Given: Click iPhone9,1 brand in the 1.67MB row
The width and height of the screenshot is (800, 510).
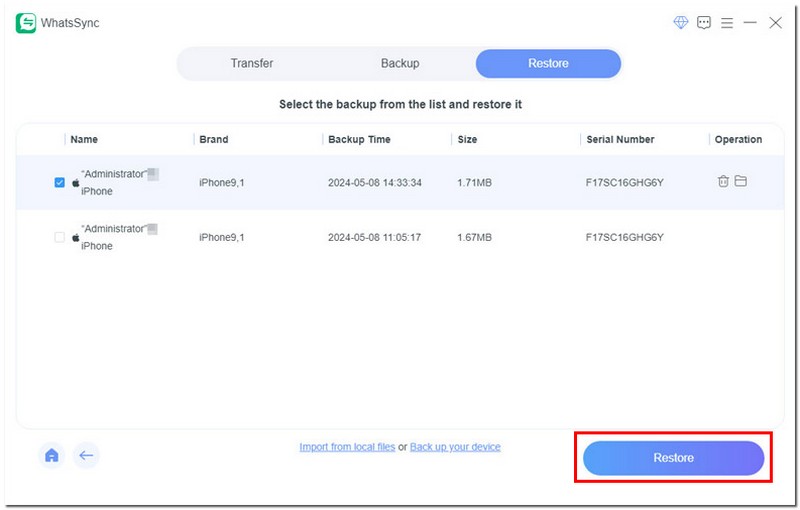Looking at the screenshot, I should 221,237.
